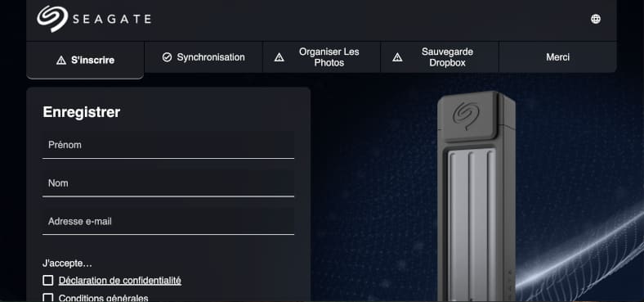The image size is (644, 302).
Task: Focus the Adresse e-mail input field
Action: point(168,221)
